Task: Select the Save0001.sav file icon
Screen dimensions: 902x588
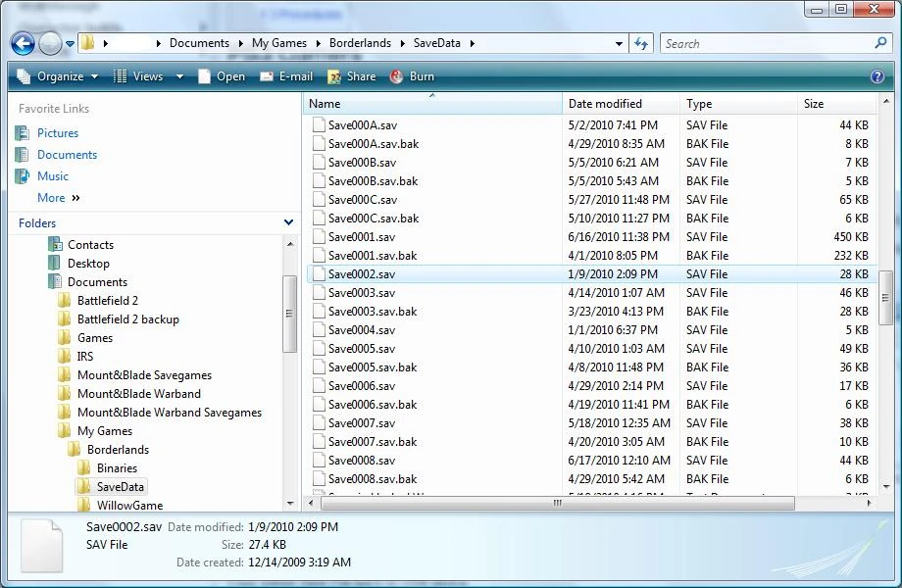Action: point(318,237)
